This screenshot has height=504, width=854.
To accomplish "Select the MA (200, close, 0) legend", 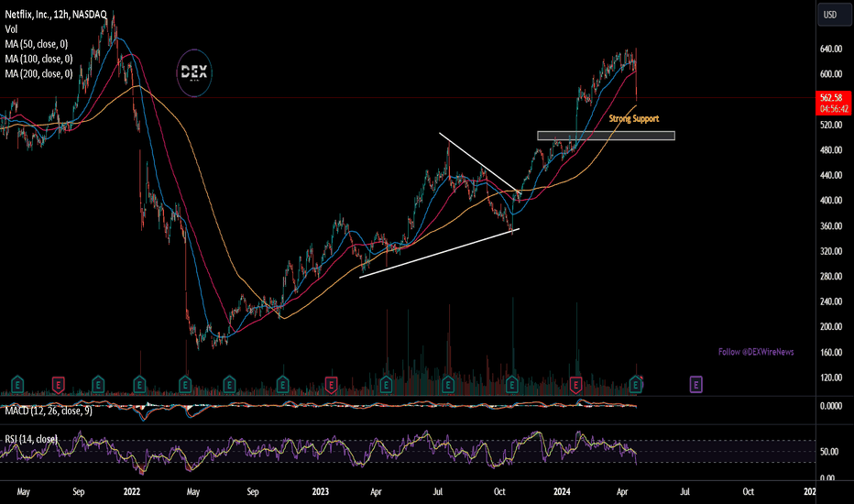I will [x=38, y=73].
